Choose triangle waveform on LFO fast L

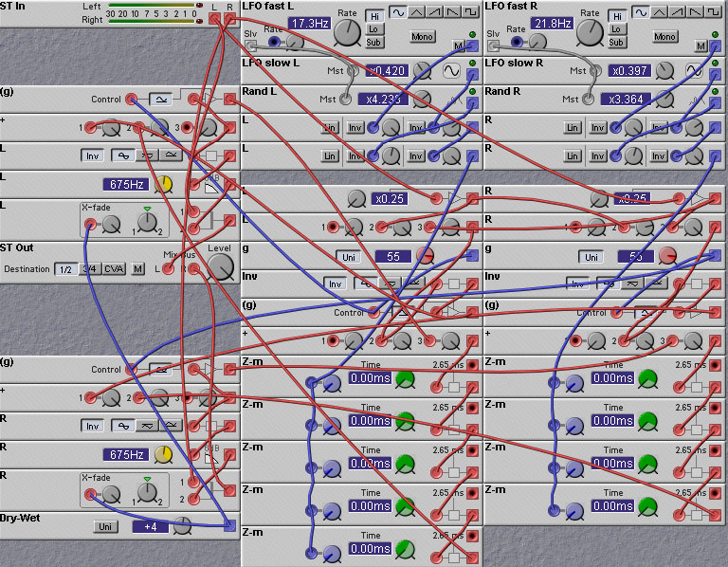click(418, 11)
